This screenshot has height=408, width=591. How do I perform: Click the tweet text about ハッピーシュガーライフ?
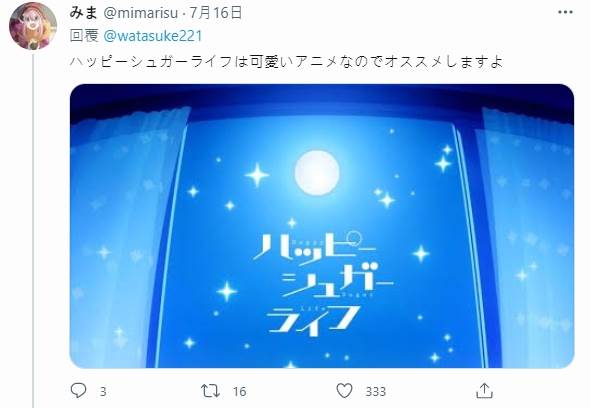(286, 61)
